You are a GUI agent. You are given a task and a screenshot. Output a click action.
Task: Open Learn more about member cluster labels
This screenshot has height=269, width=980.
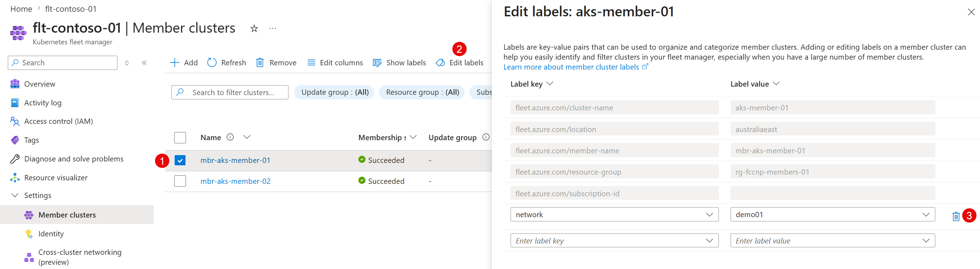pos(576,67)
